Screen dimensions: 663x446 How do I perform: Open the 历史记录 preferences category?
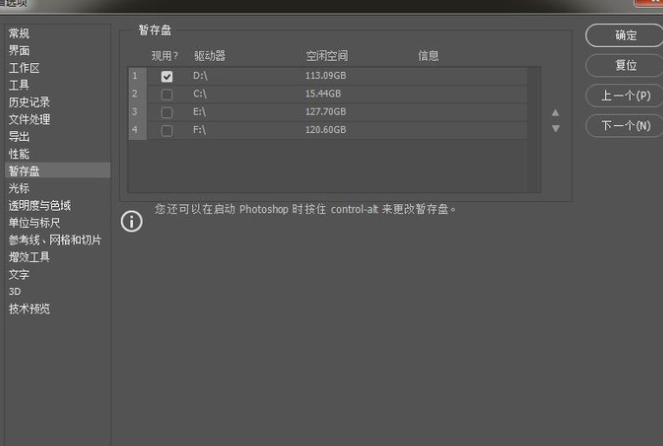(29, 102)
